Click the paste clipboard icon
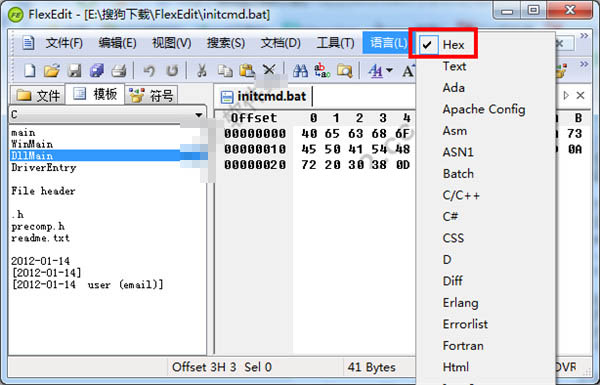The width and height of the screenshot is (600, 385). (247, 71)
